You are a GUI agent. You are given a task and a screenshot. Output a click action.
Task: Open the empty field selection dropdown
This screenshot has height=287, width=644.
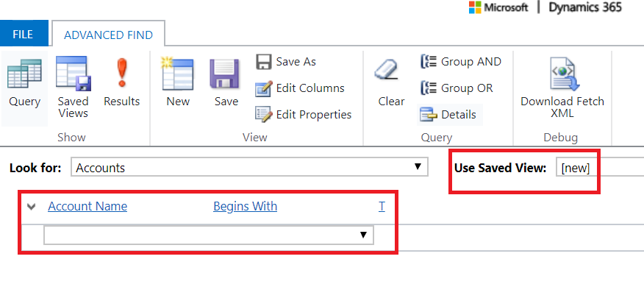tap(209, 235)
